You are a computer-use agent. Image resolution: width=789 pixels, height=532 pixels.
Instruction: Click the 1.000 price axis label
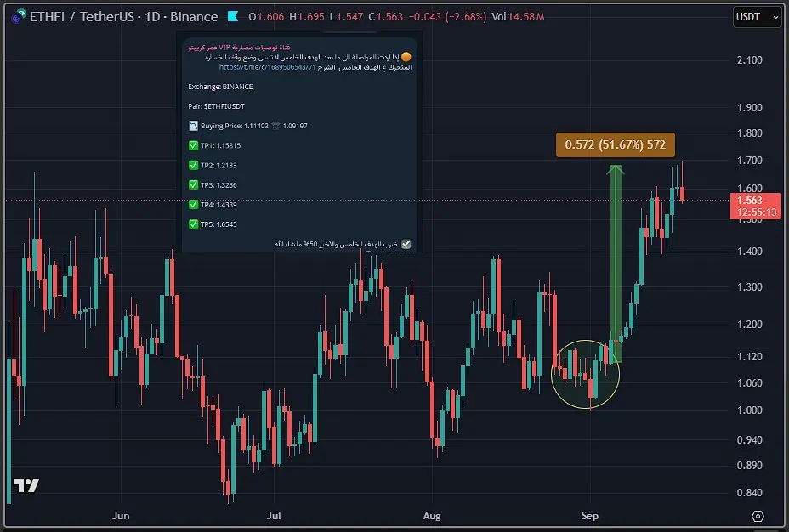[x=750, y=410]
